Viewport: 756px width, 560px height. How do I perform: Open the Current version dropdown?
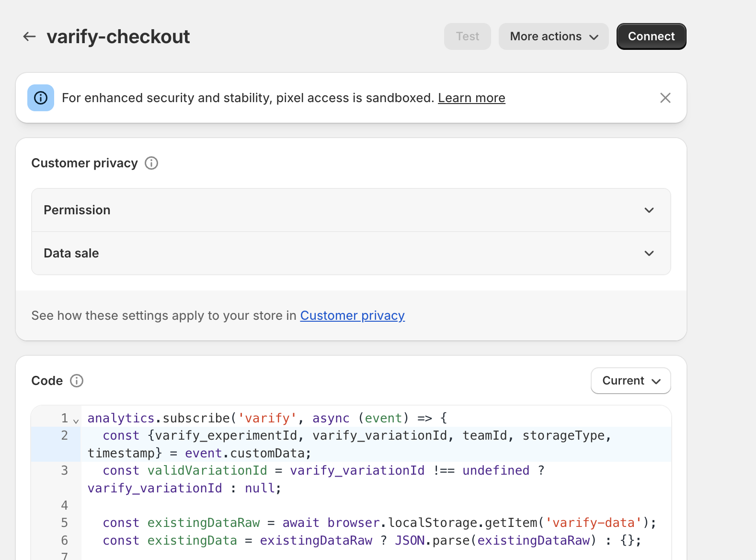(631, 381)
